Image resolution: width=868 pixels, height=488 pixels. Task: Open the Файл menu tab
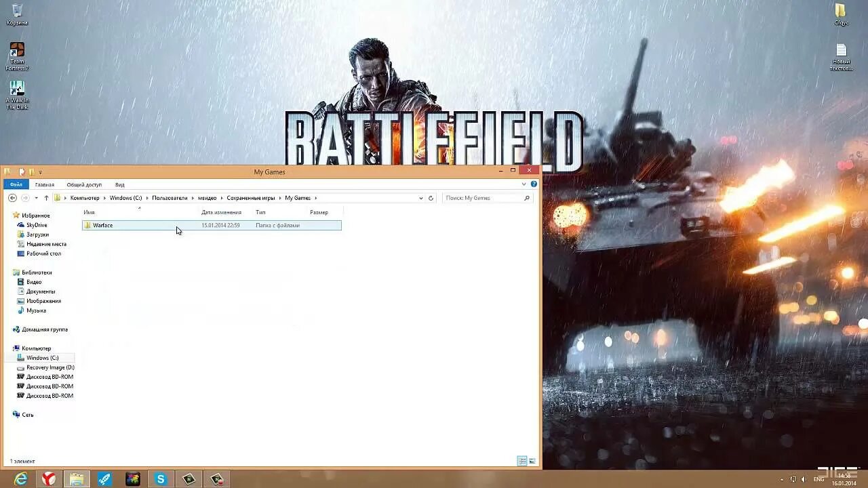point(16,184)
